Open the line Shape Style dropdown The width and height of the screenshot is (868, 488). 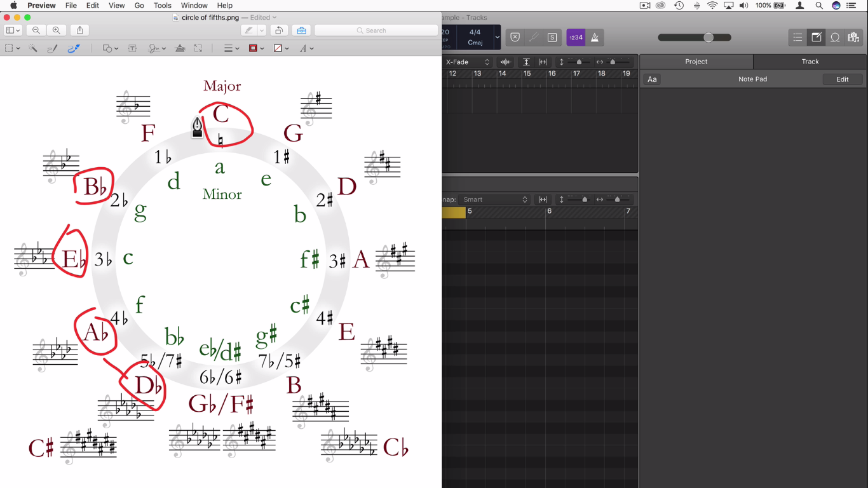(x=231, y=48)
